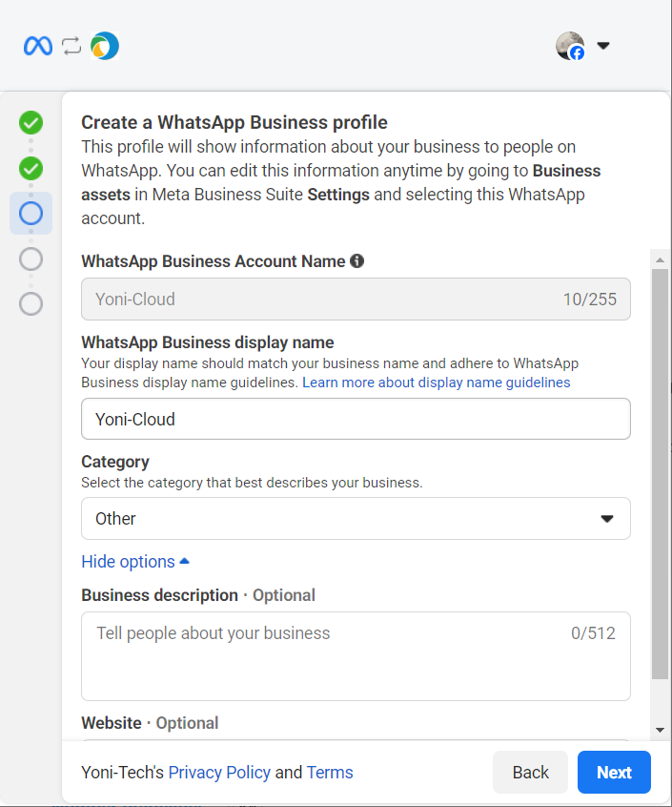
Task: Click the info icon beside Account Name
Action: coord(356,261)
